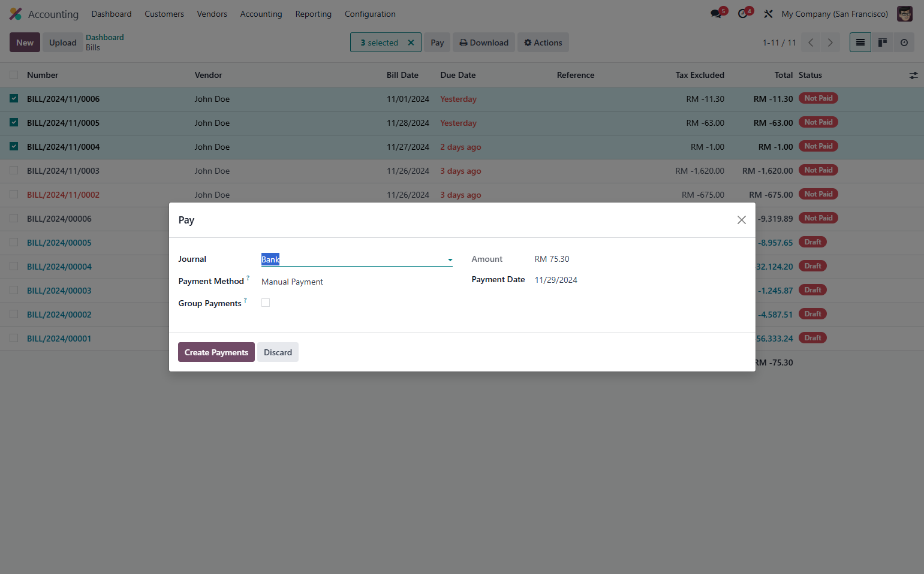Click Payment Method help question mark

pyautogui.click(x=248, y=278)
